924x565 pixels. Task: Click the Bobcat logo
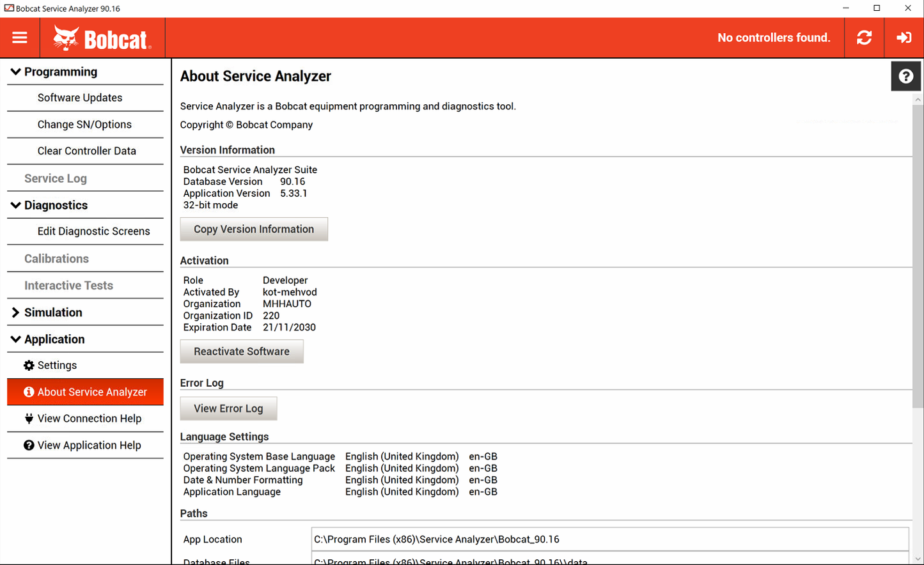(x=102, y=38)
